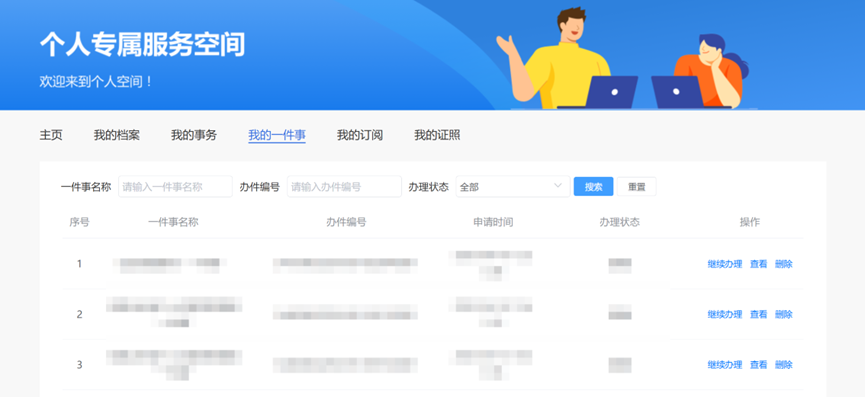
Task: Click 删除 in row 3
Action: tap(784, 364)
